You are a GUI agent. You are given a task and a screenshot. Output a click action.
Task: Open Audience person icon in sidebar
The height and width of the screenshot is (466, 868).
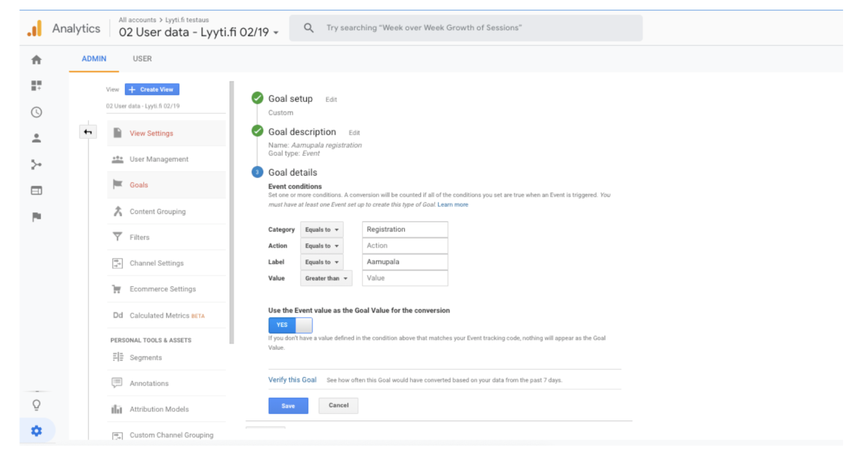[x=37, y=138]
